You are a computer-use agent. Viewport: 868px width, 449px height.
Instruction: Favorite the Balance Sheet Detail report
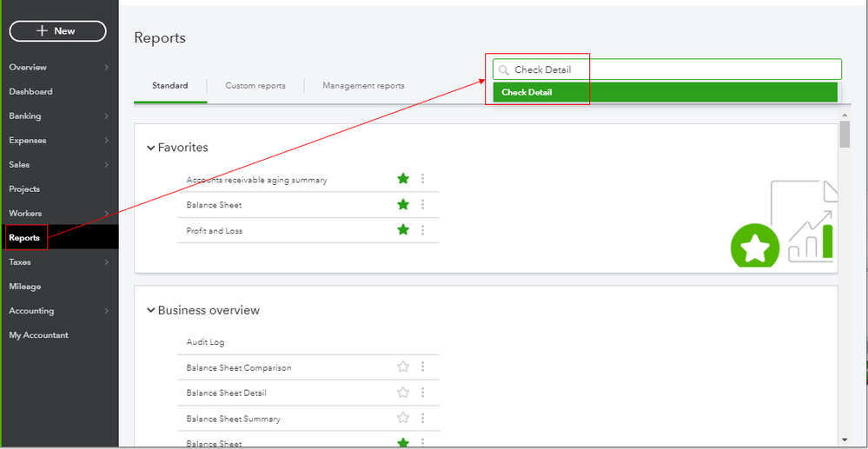click(x=403, y=393)
